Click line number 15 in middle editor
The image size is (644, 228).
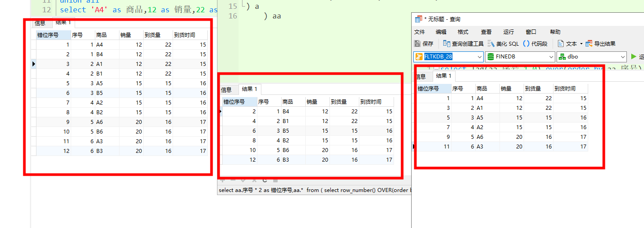tap(233, 6)
